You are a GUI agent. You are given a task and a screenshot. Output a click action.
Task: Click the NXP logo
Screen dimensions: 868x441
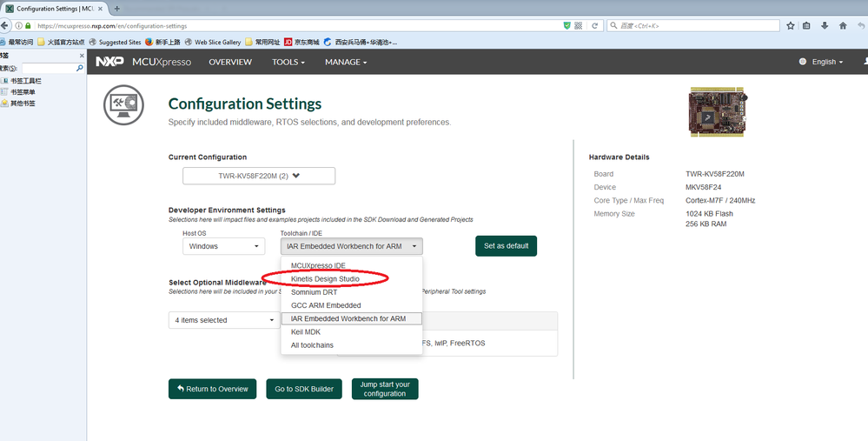coord(109,62)
